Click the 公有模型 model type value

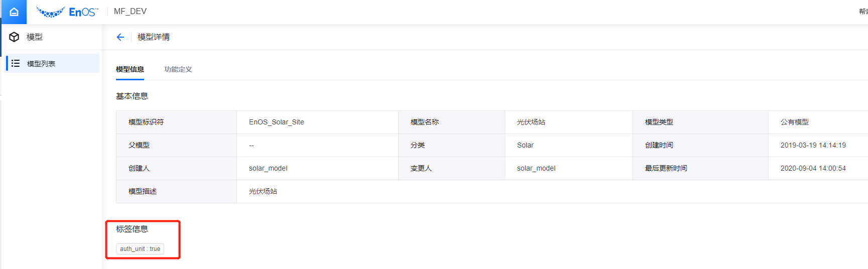point(794,122)
